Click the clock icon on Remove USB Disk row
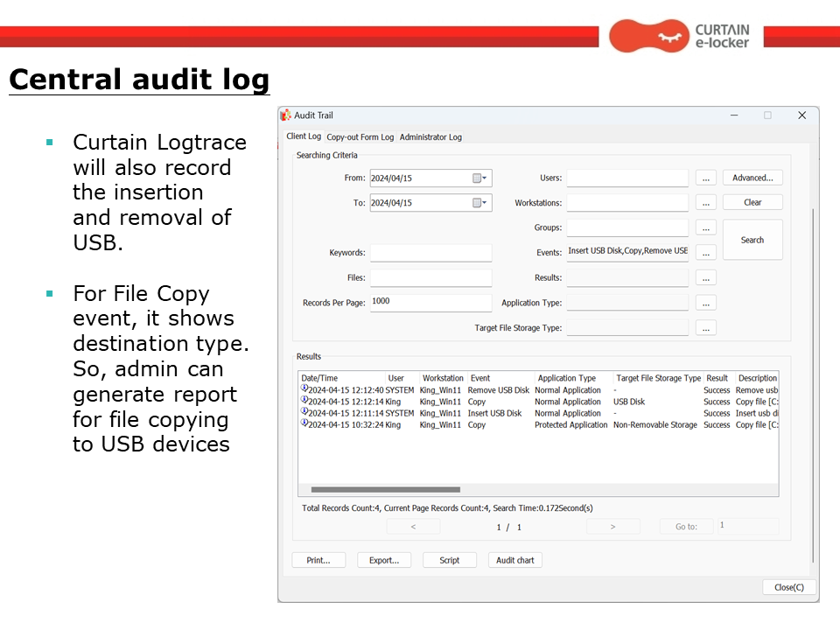Viewport: 840px width, 630px height. coord(305,390)
